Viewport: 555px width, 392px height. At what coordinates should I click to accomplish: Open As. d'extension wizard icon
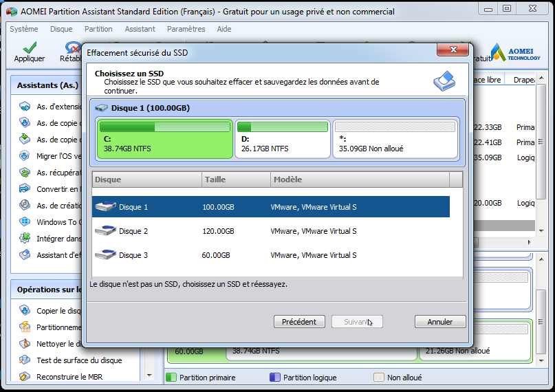pyautogui.click(x=25, y=106)
